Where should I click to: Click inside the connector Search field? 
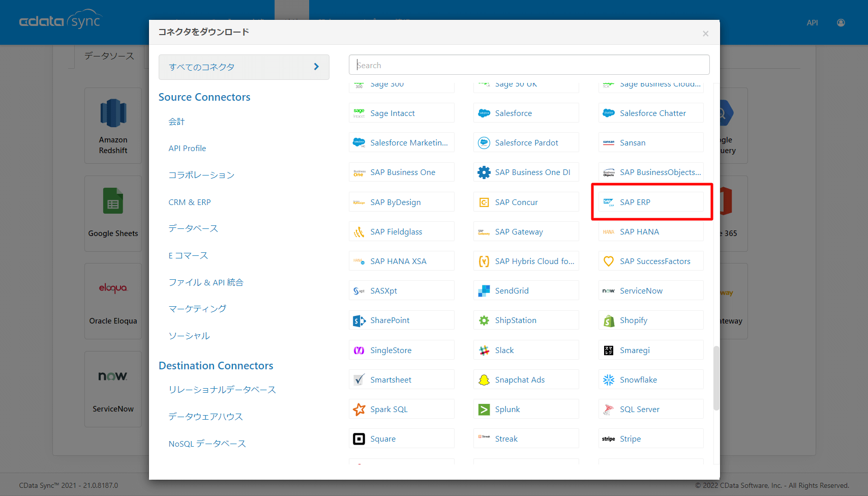[529, 65]
